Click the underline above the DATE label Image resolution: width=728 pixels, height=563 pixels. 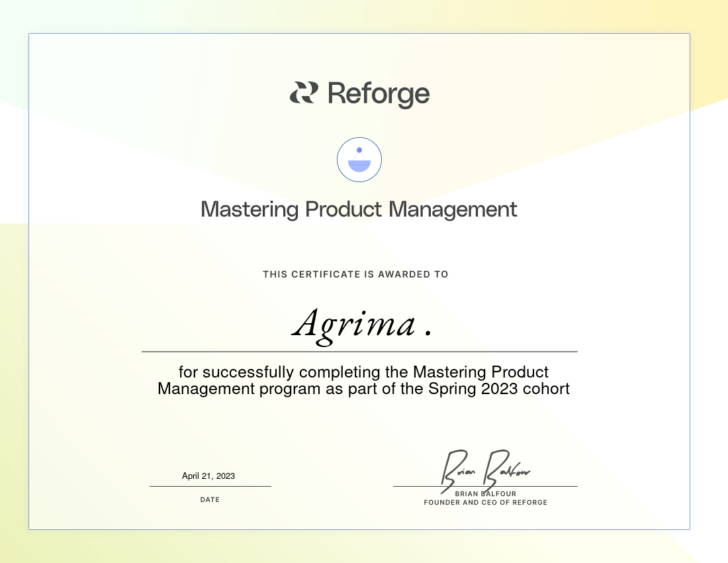tap(210, 486)
